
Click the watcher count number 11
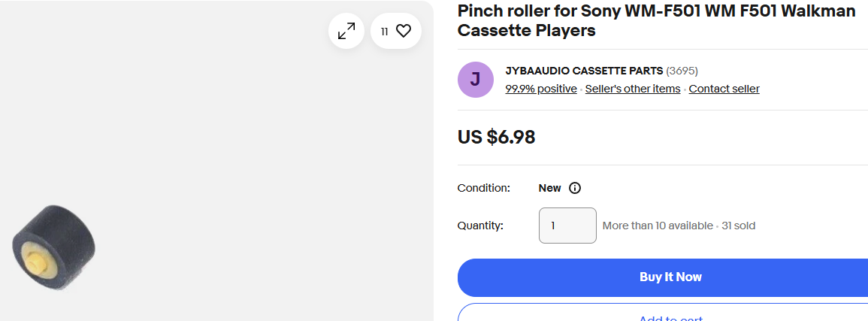coord(384,31)
